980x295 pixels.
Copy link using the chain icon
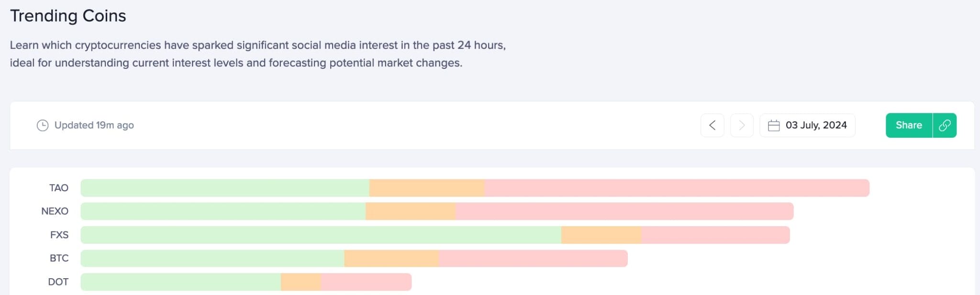[945, 125]
